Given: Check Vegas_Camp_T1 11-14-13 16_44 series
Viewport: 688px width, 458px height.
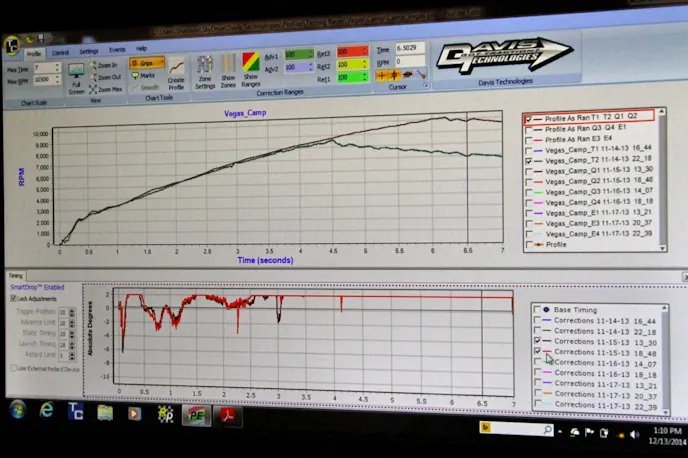Looking at the screenshot, I should click(528, 149).
